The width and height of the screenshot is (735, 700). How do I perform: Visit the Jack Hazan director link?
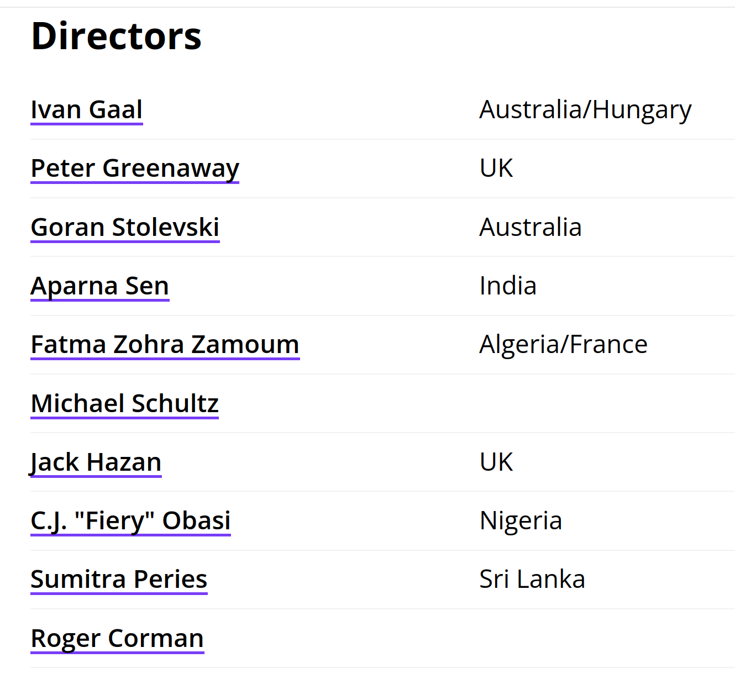point(96,462)
